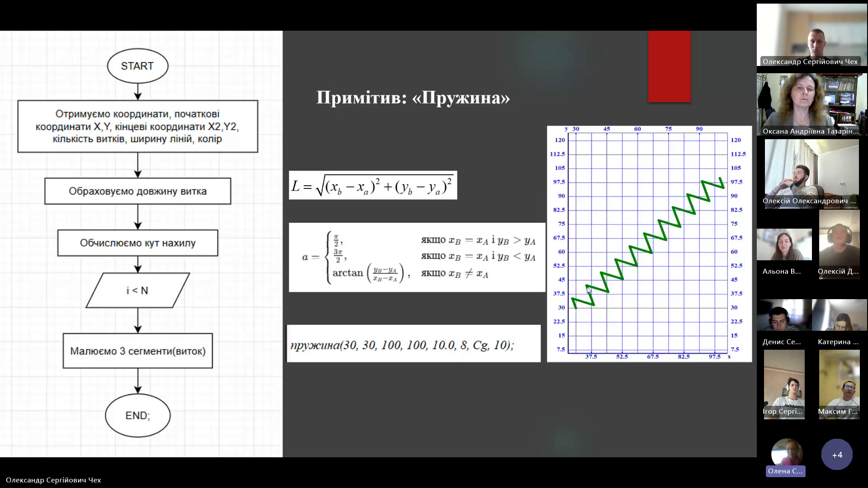Click the +4 more participants button

(837, 455)
